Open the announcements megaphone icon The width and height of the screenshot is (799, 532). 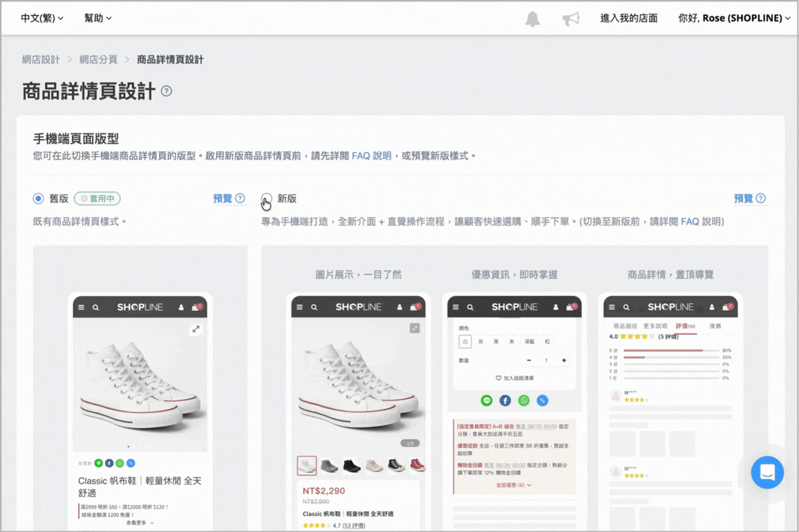(x=570, y=19)
